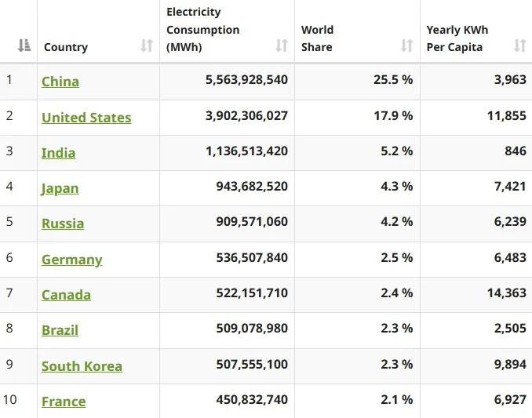The image size is (532, 418).
Task: Select Japan's consumption value 943,682,520
Action: click(x=252, y=186)
